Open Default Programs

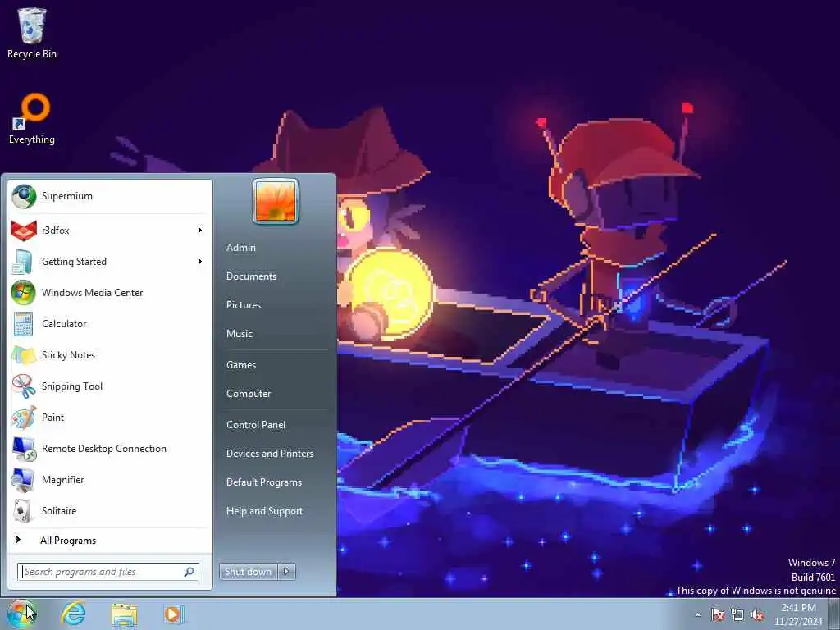click(264, 482)
